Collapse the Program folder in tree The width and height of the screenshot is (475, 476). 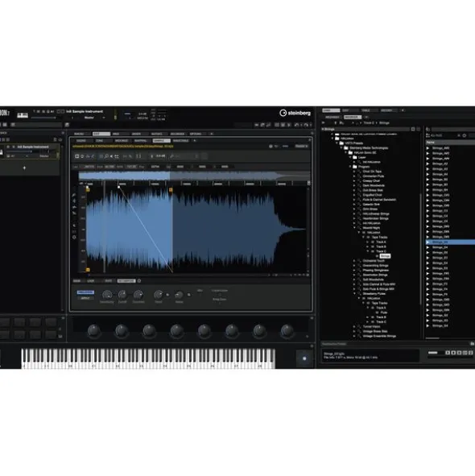(350, 167)
